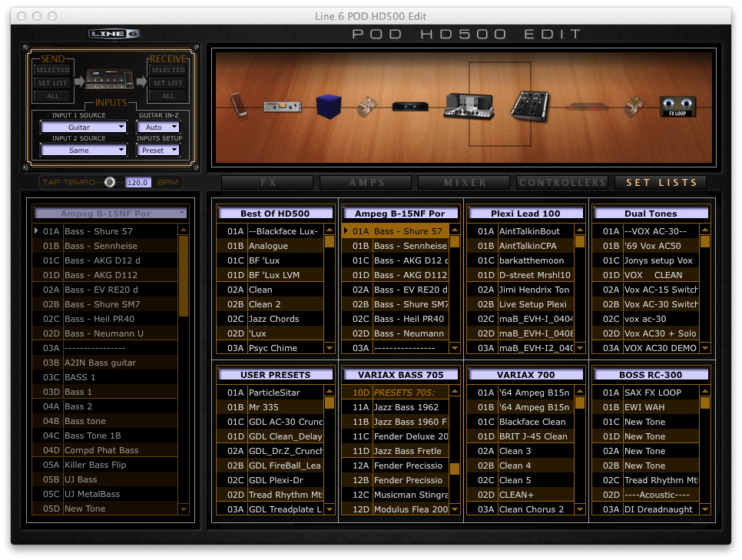The image size is (742, 560).
Task: Open the SET LISTS tab
Action: tap(661, 183)
